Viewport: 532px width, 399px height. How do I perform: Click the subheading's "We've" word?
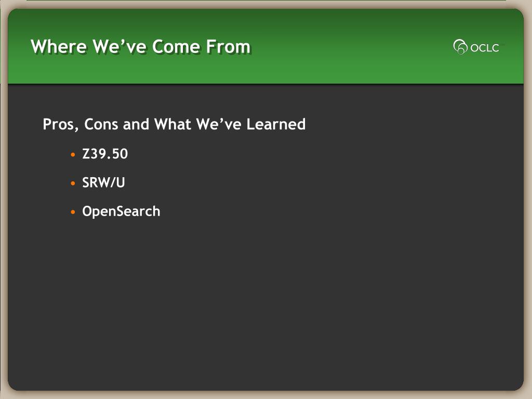(x=219, y=124)
